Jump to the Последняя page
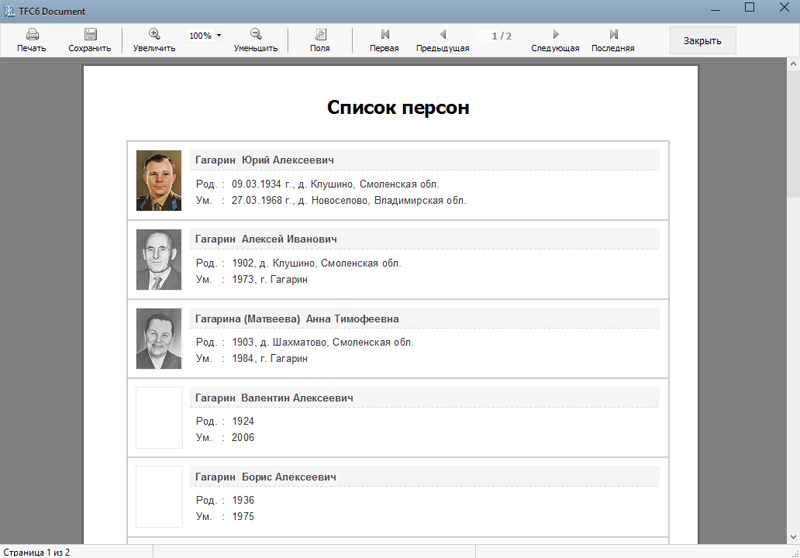The image size is (800, 558). (x=613, y=34)
